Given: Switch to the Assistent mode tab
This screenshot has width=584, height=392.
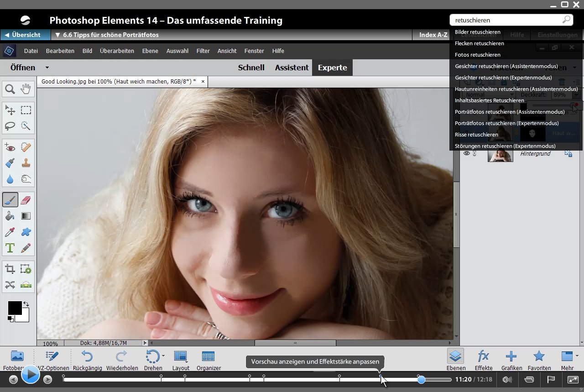Looking at the screenshot, I should point(292,68).
